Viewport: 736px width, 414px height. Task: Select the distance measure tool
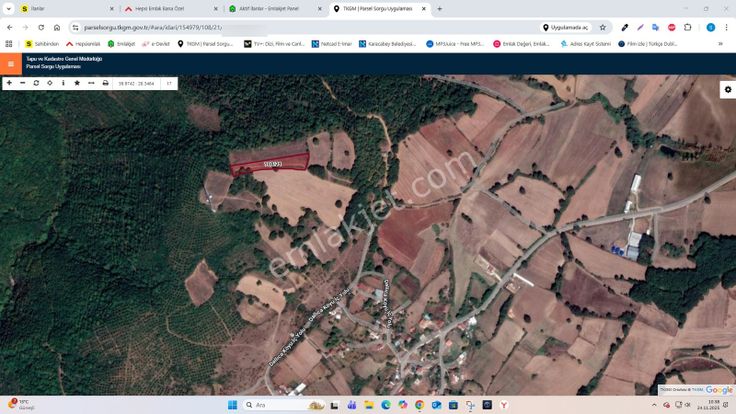[91, 83]
